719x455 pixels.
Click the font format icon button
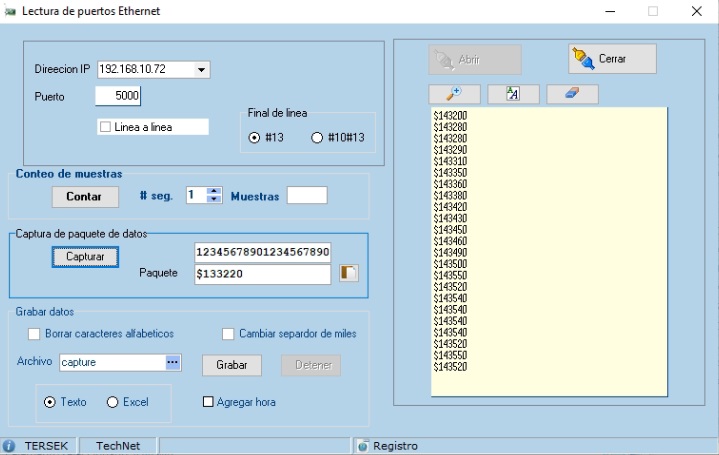[x=513, y=93]
